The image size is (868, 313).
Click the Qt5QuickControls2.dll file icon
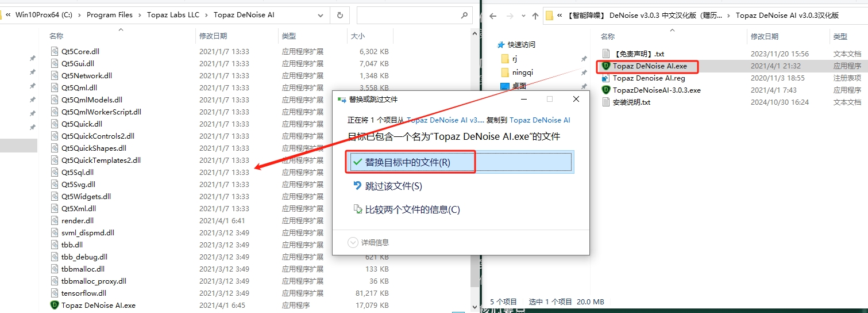[x=55, y=136]
